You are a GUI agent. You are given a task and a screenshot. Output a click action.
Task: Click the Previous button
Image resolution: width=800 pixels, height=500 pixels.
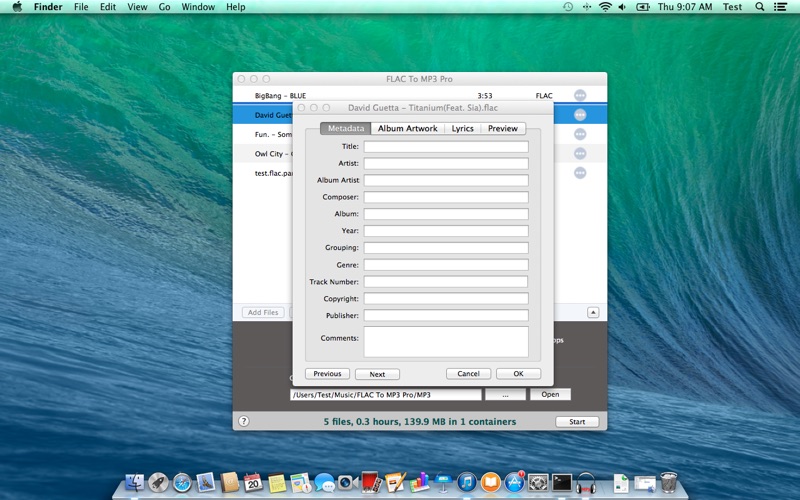327,373
